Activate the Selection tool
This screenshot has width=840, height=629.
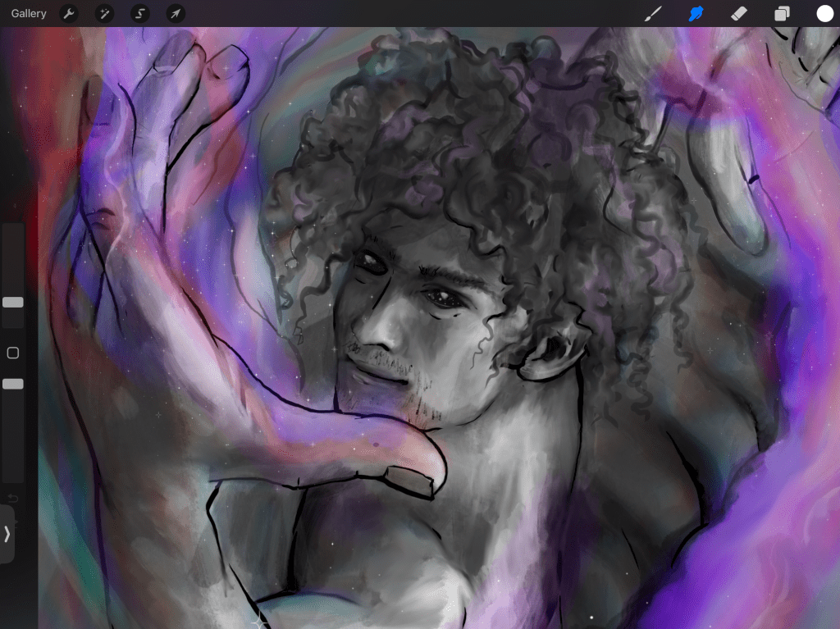140,14
